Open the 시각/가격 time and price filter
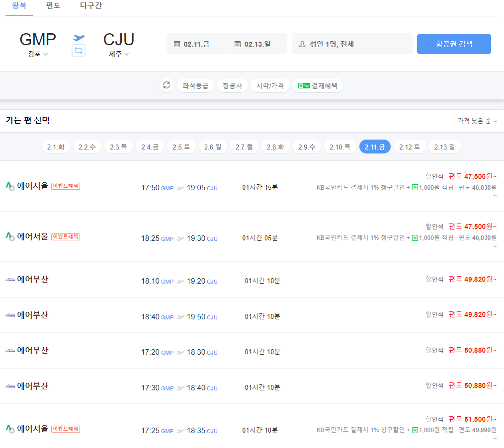 point(270,86)
